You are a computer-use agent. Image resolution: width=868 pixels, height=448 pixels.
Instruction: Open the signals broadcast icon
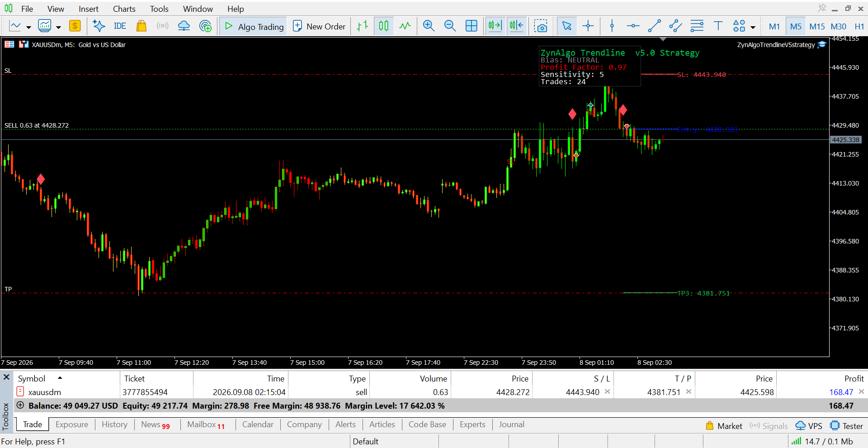click(162, 26)
